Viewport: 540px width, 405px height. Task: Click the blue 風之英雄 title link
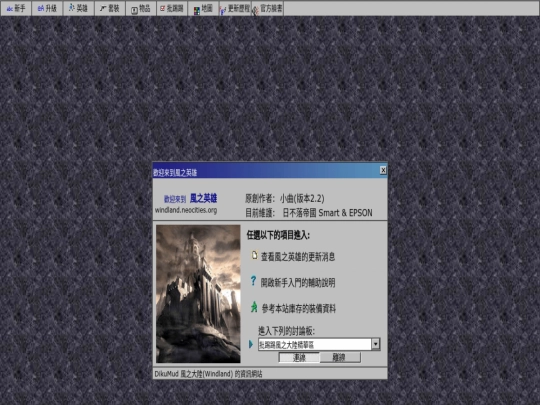pos(204,198)
